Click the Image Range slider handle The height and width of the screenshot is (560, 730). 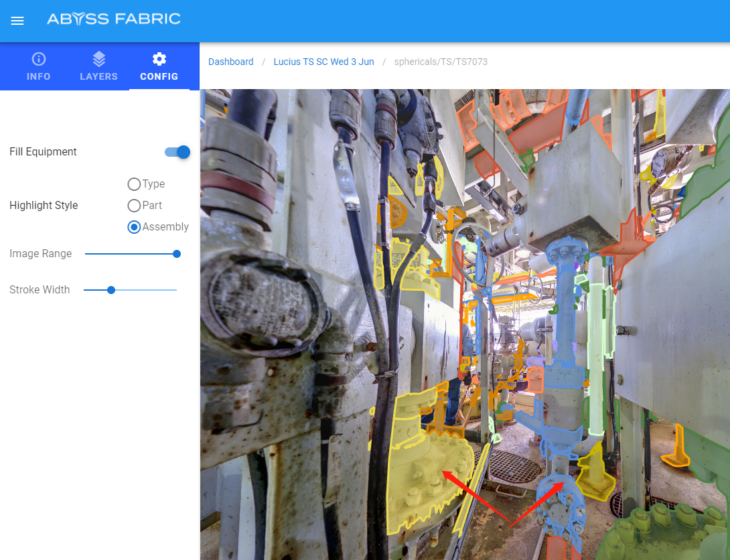tap(177, 254)
